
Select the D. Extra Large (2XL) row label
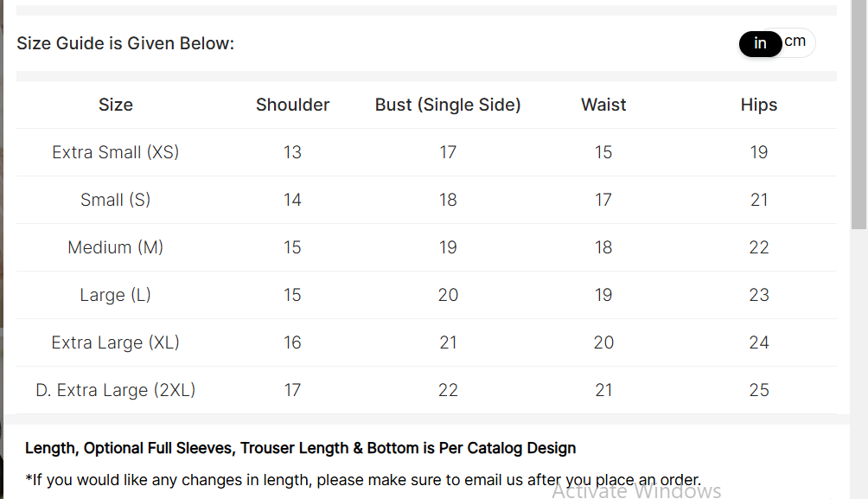click(116, 390)
